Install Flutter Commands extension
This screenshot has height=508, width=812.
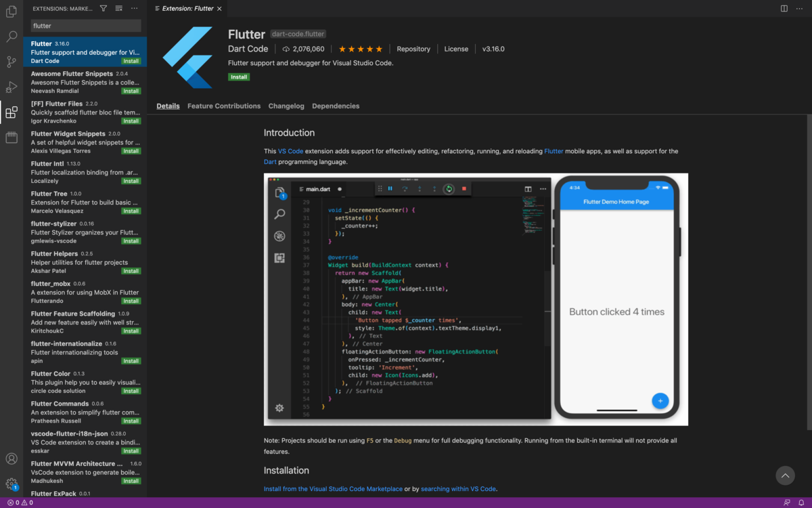[131, 421]
